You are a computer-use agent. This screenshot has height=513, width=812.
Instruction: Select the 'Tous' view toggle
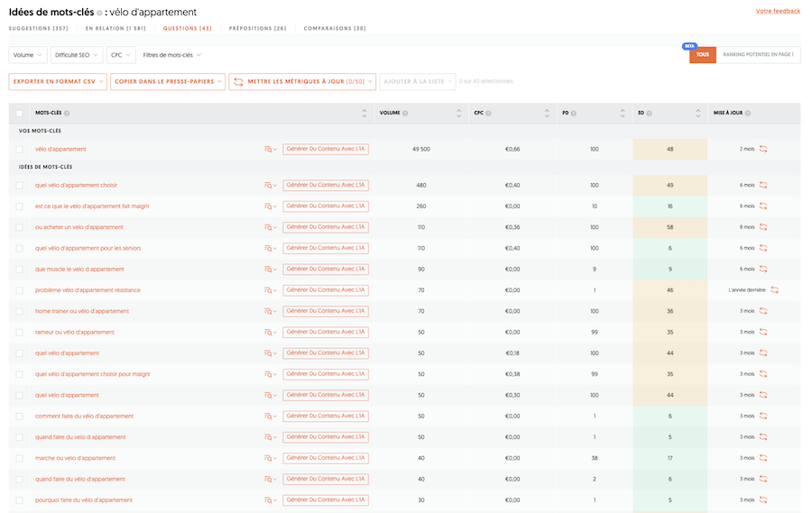[x=703, y=54]
